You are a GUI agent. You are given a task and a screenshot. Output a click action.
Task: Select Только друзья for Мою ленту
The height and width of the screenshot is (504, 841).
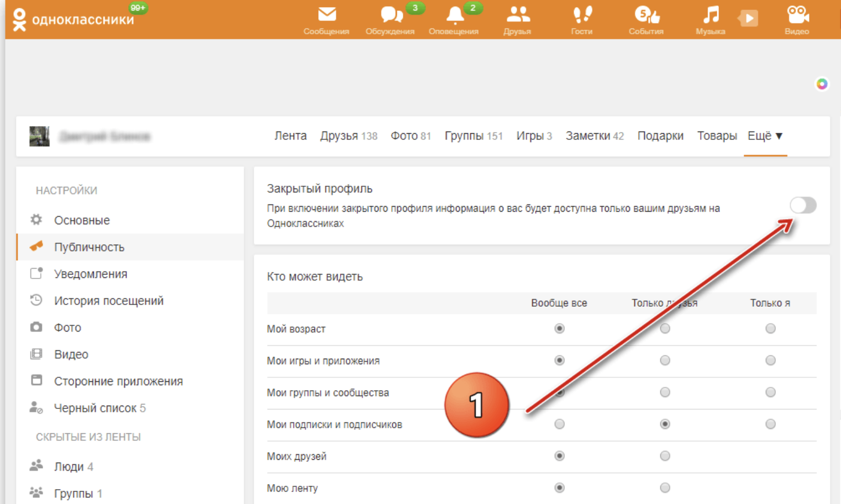[x=665, y=487]
